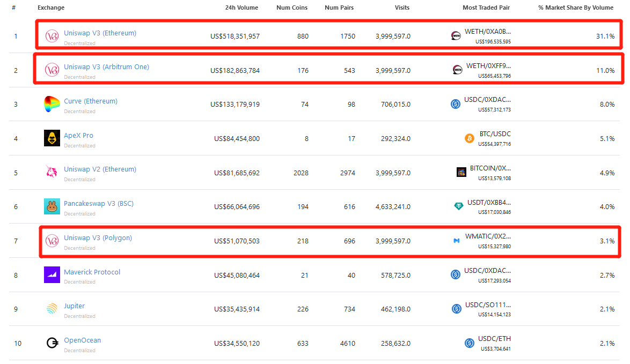Click the Uniswap V2 unicorn logo icon
The height and width of the screenshot is (364, 630).
point(52,173)
